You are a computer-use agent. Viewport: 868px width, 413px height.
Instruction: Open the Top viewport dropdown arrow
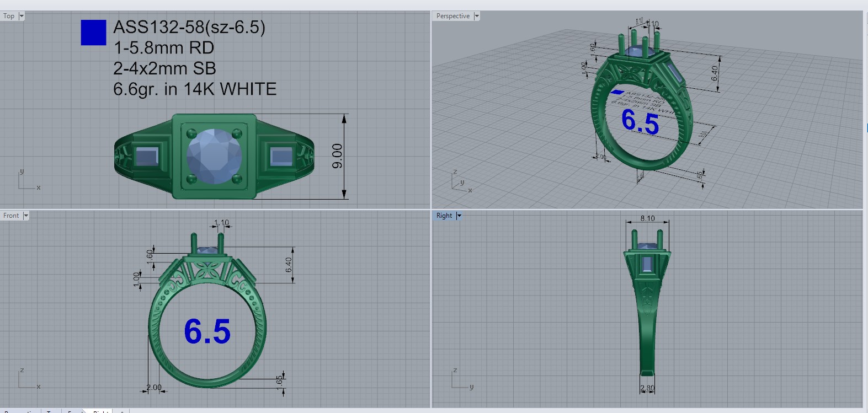pyautogui.click(x=22, y=16)
